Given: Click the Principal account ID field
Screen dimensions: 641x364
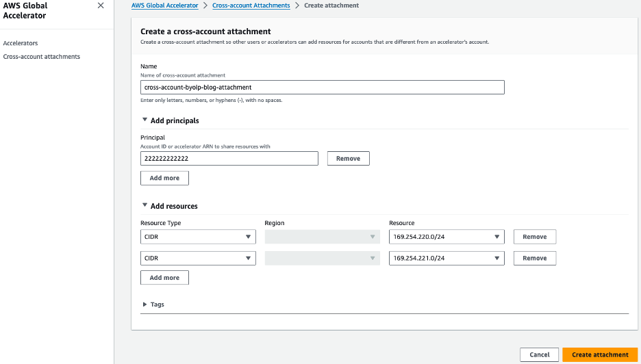Looking at the screenshot, I should [x=229, y=159].
